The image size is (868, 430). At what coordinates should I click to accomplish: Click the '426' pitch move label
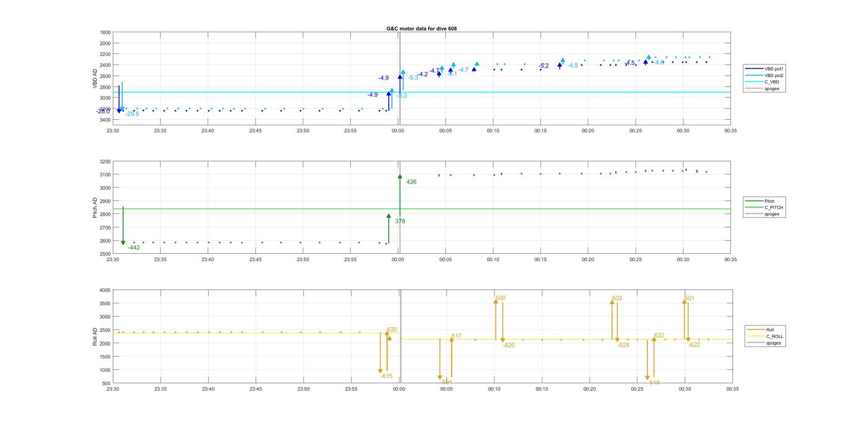pos(412,182)
